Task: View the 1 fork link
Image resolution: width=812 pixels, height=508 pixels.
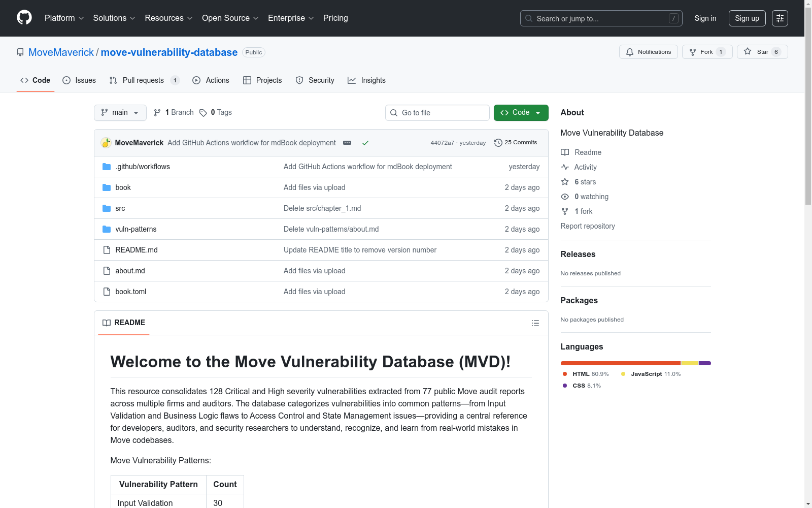Action: 577,211
